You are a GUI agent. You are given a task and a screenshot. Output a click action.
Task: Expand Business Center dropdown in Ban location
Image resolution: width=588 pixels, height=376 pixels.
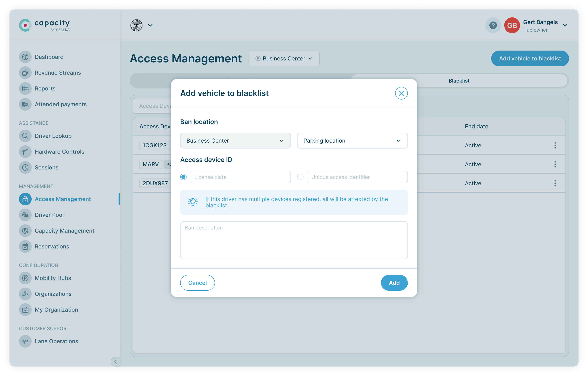tap(235, 141)
